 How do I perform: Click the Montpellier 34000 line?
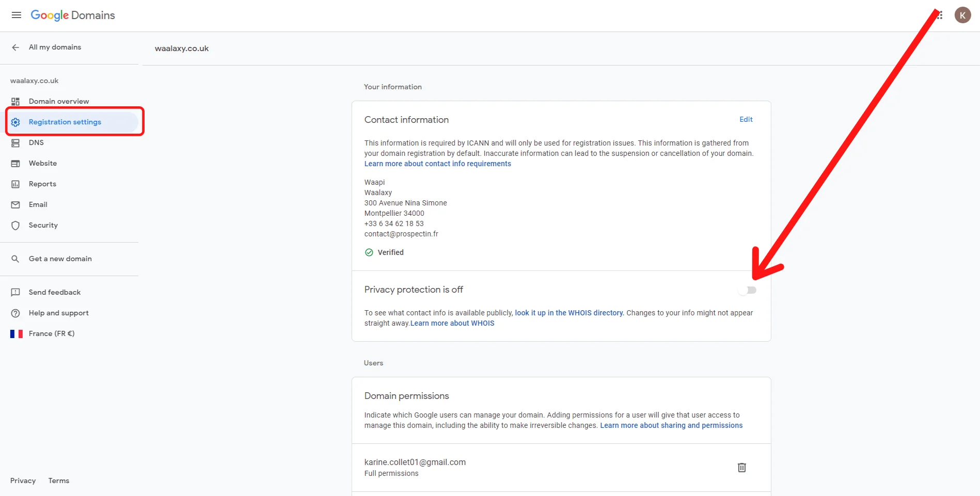(394, 213)
